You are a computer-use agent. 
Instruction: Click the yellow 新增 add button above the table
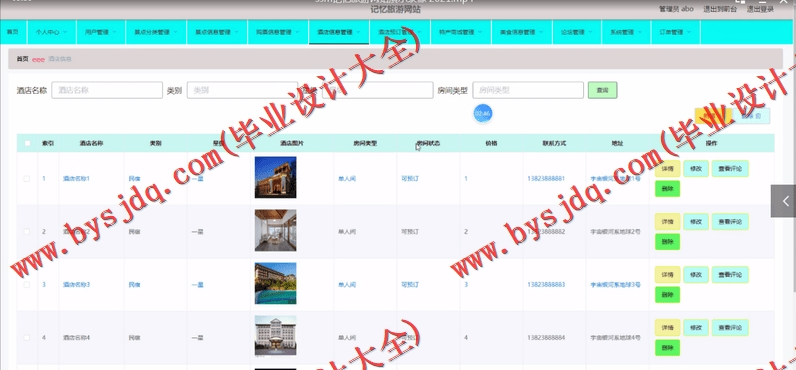(x=713, y=116)
